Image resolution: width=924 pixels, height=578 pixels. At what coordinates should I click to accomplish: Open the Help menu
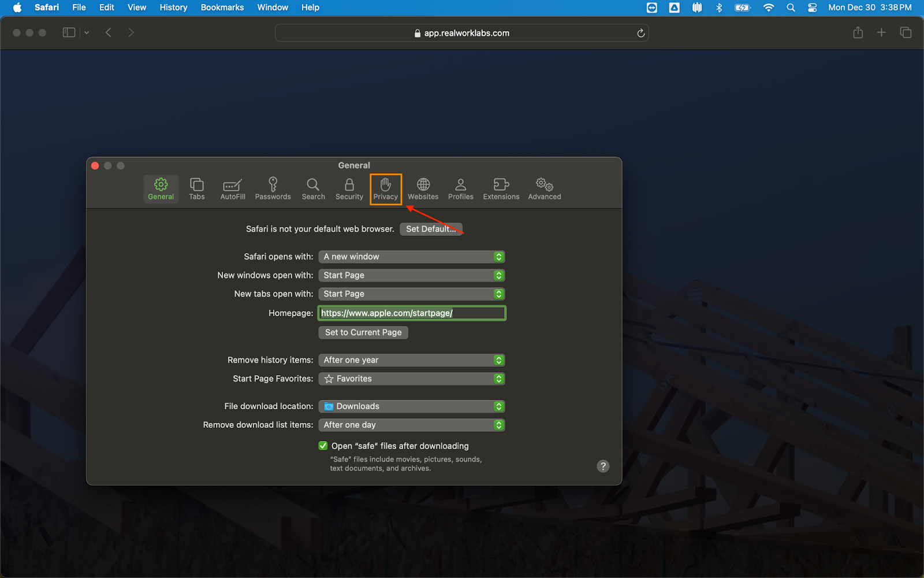310,8
